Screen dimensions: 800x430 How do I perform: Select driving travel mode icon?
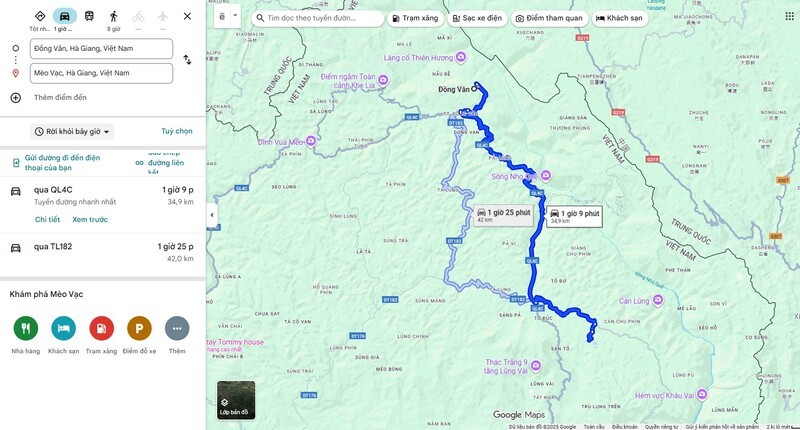pyautogui.click(x=65, y=16)
